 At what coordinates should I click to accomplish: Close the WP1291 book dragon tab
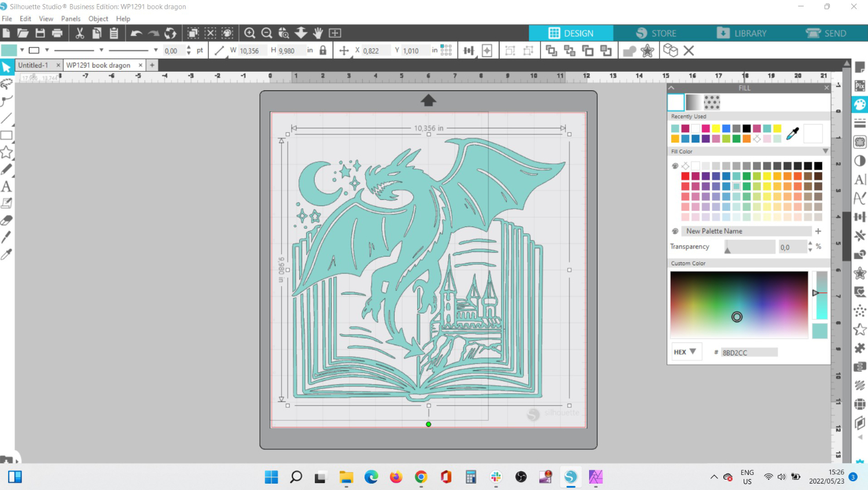click(141, 65)
